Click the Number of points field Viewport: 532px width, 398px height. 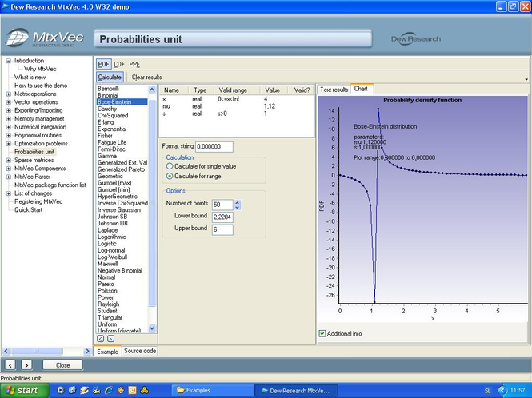[222, 205]
